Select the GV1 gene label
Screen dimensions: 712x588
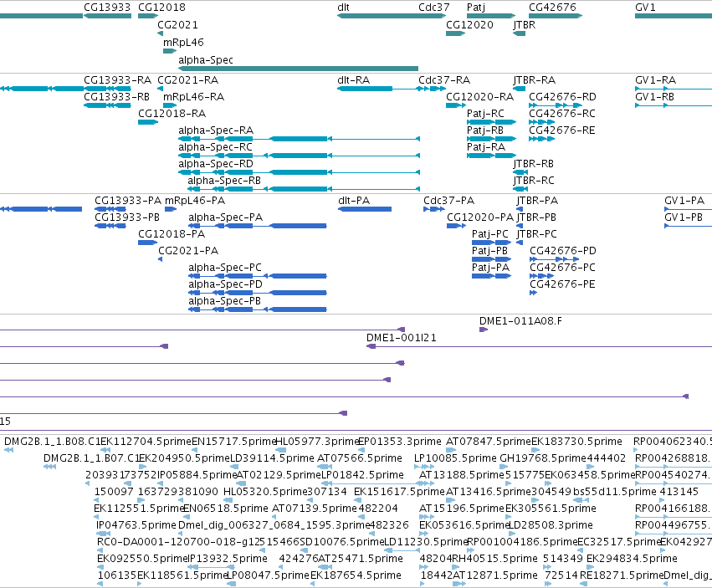pyautogui.click(x=645, y=8)
